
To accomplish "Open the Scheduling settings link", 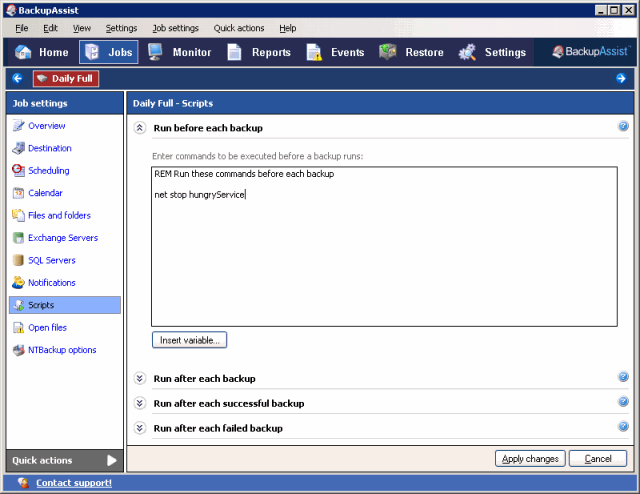I will pos(49,171).
